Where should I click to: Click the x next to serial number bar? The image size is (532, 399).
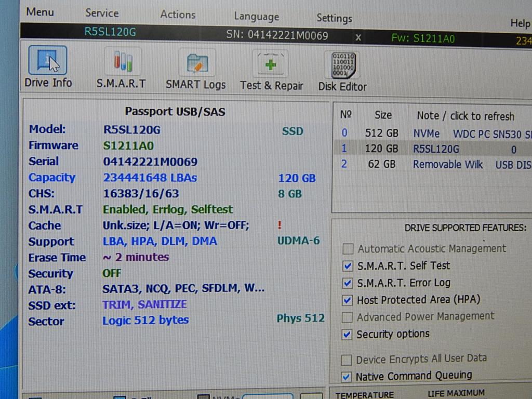click(x=358, y=37)
